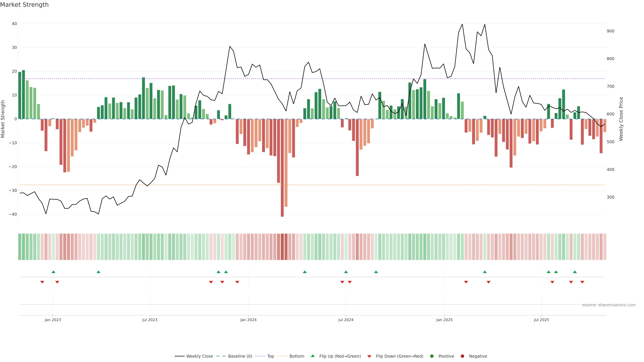Image resolution: width=644 pixels, height=362 pixels.
Task: Click Flip Down red triangle legend icon
Action: click(x=369, y=356)
